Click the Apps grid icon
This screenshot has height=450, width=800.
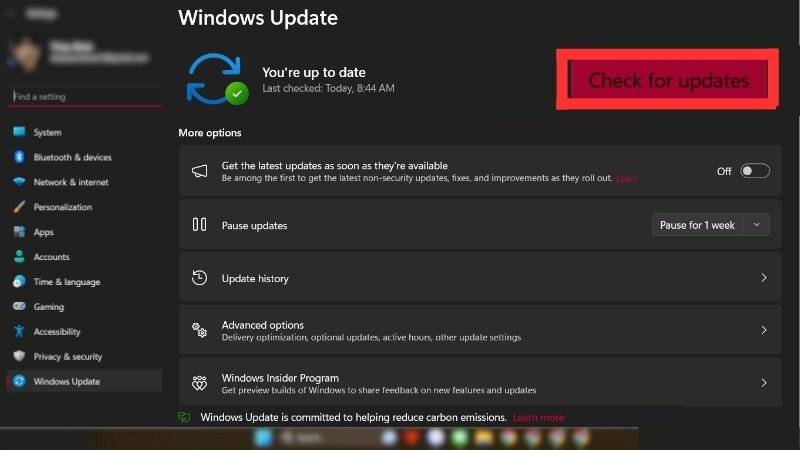(x=19, y=232)
